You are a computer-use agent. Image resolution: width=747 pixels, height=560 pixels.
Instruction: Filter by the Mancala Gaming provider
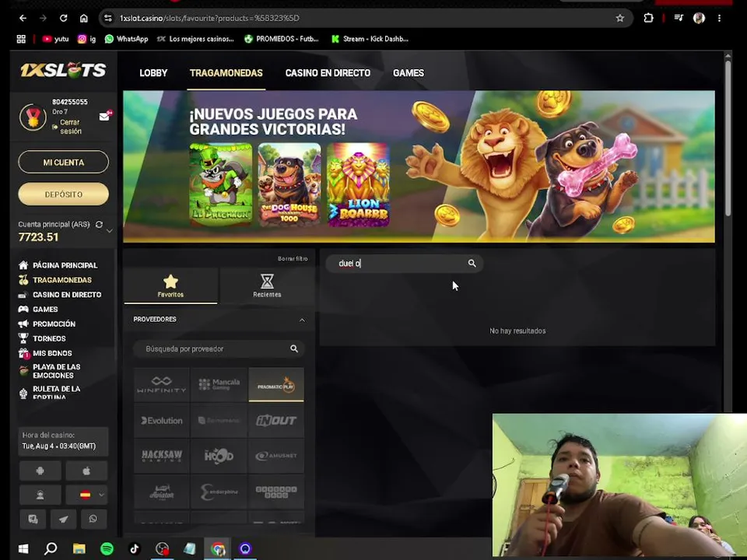tap(219, 384)
